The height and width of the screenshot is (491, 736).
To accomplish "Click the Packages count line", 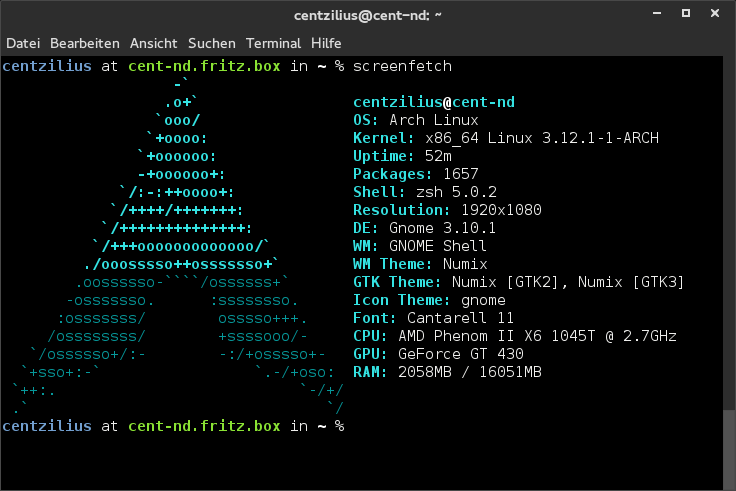I will pyautogui.click(x=416, y=174).
